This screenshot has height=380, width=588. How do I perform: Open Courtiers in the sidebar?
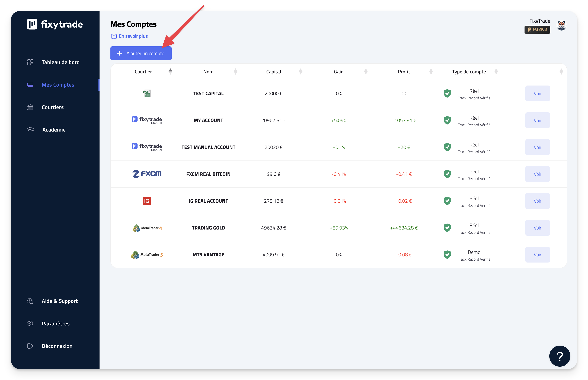pos(53,107)
